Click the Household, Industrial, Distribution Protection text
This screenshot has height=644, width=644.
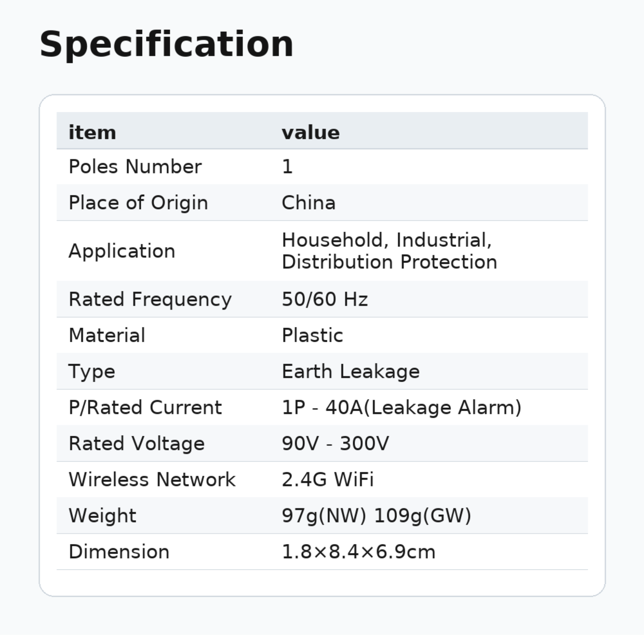[389, 251]
